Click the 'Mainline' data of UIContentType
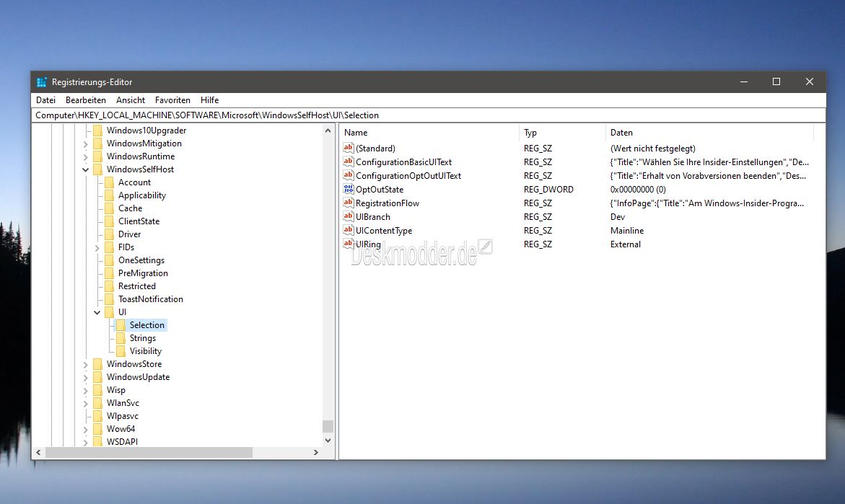Viewport: 845px width, 504px height. point(627,231)
